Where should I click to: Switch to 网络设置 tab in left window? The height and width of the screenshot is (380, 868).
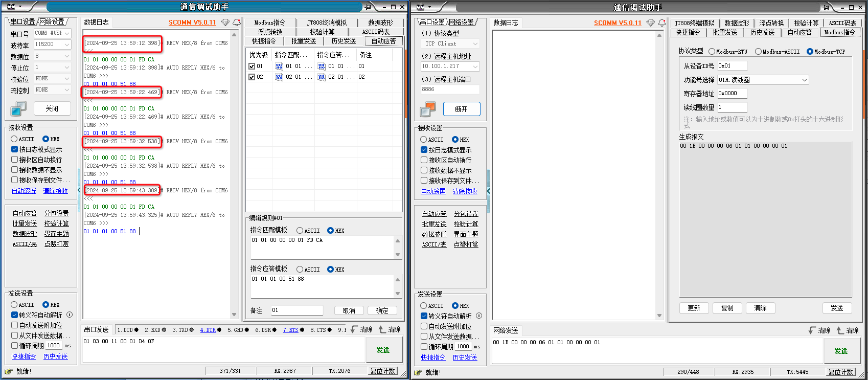(x=52, y=21)
